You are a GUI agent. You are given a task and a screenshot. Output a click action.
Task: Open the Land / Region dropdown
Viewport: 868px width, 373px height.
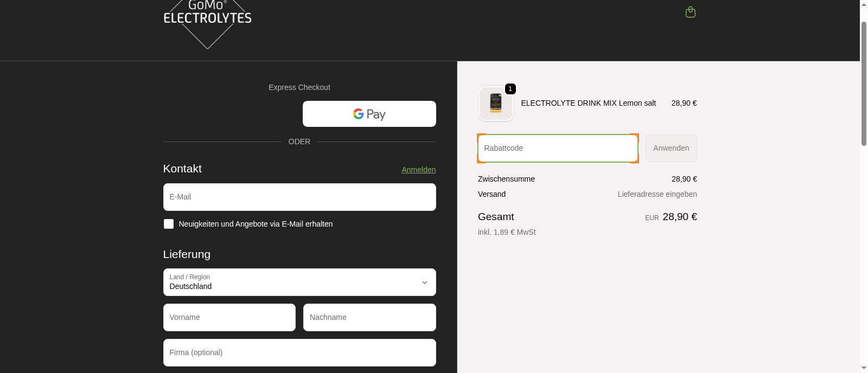[299, 282]
